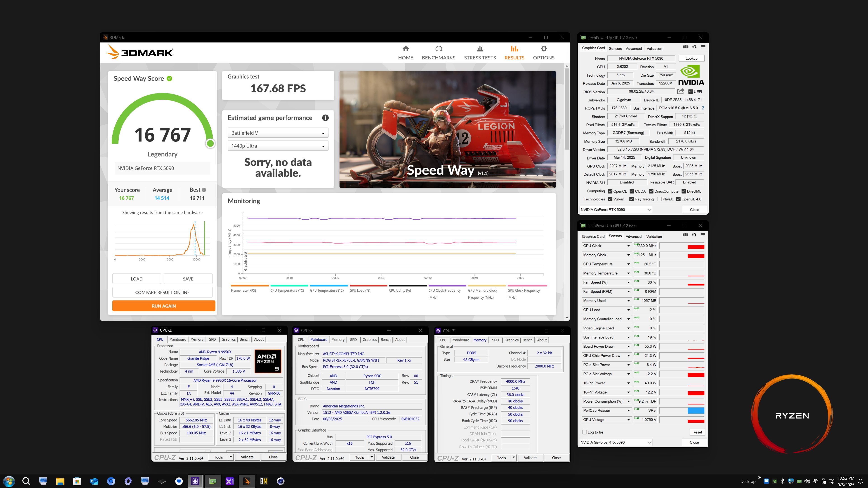Click the refresh icon in GPU-Z Sensors window
The width and height of the screenshot is (868, 488).
694,235
